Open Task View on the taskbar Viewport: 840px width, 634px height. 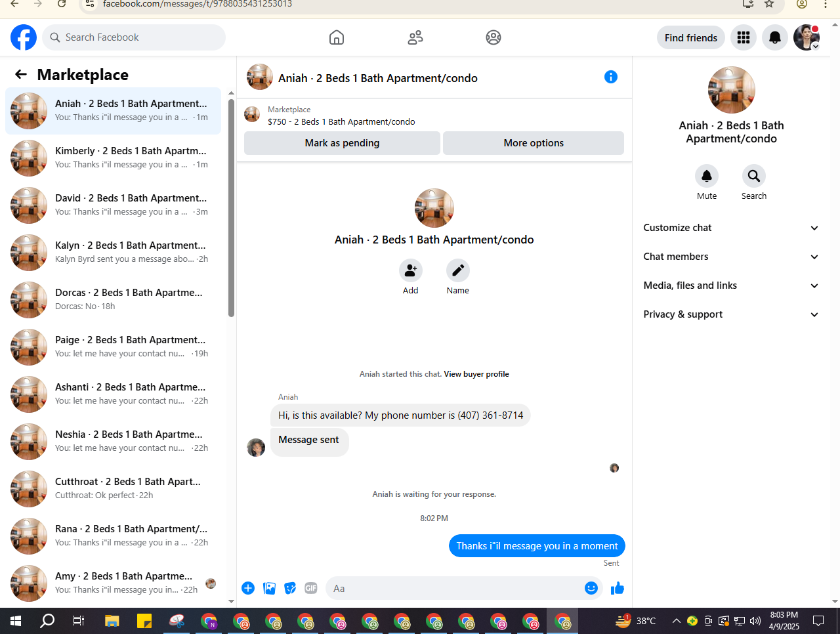pyautogui.click(x=79, y=621)
